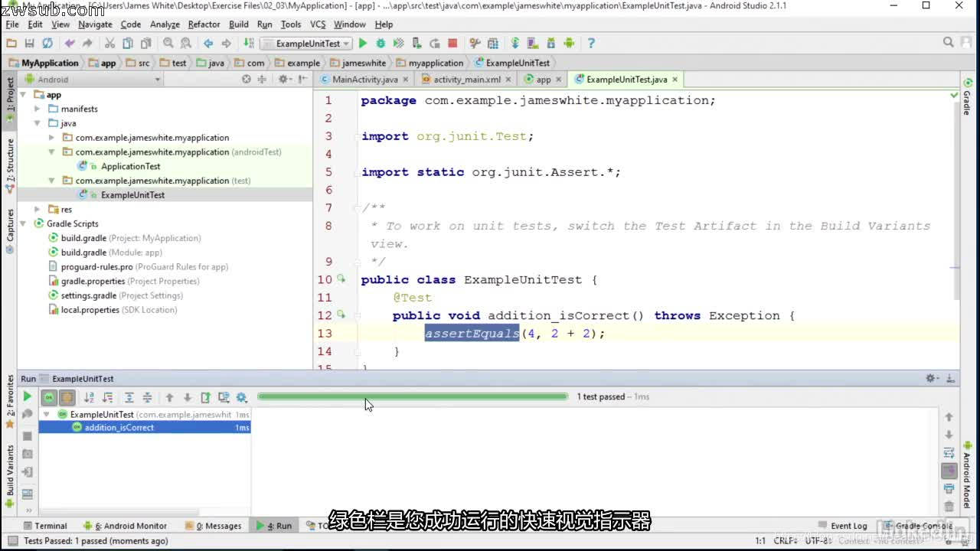
Task: Select addition_isCorrect test result row
Action: coord(145,428)
